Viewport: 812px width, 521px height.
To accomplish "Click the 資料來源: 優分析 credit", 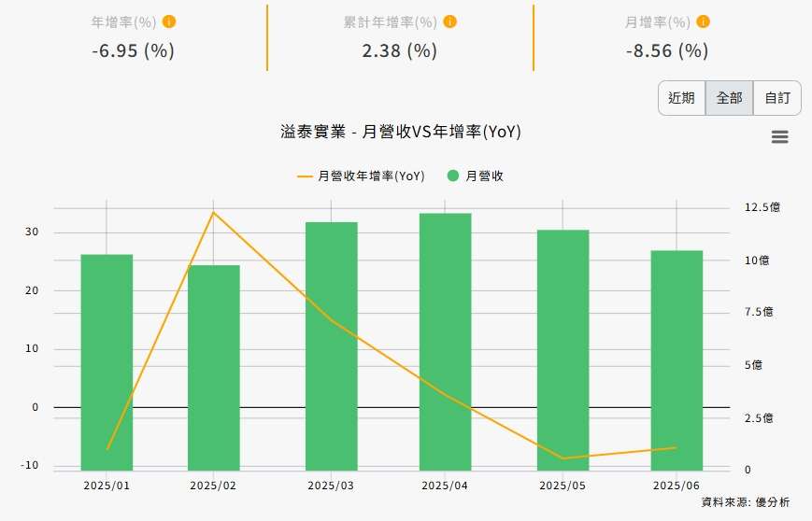I will tap(746, 501).
